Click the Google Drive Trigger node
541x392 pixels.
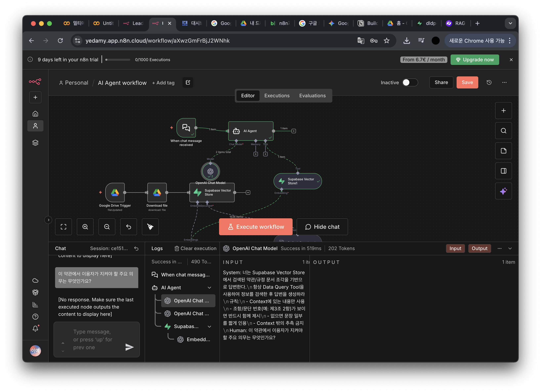(x=115, y=193)
